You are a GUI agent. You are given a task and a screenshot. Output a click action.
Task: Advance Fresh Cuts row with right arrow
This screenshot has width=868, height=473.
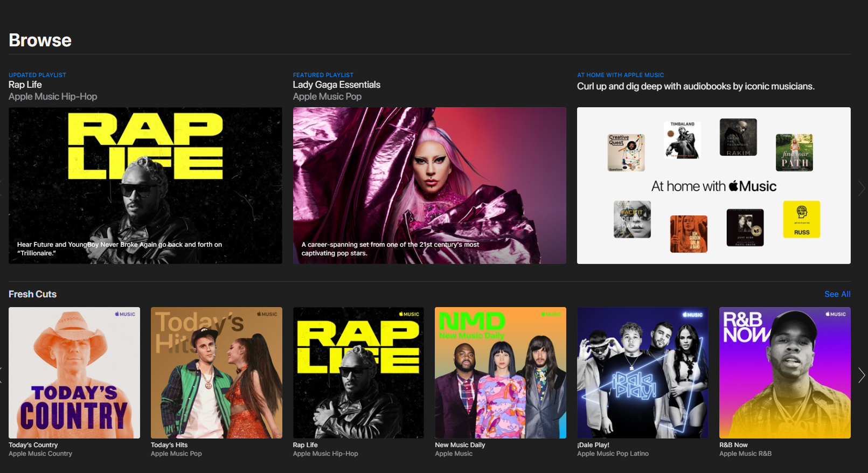861,375
